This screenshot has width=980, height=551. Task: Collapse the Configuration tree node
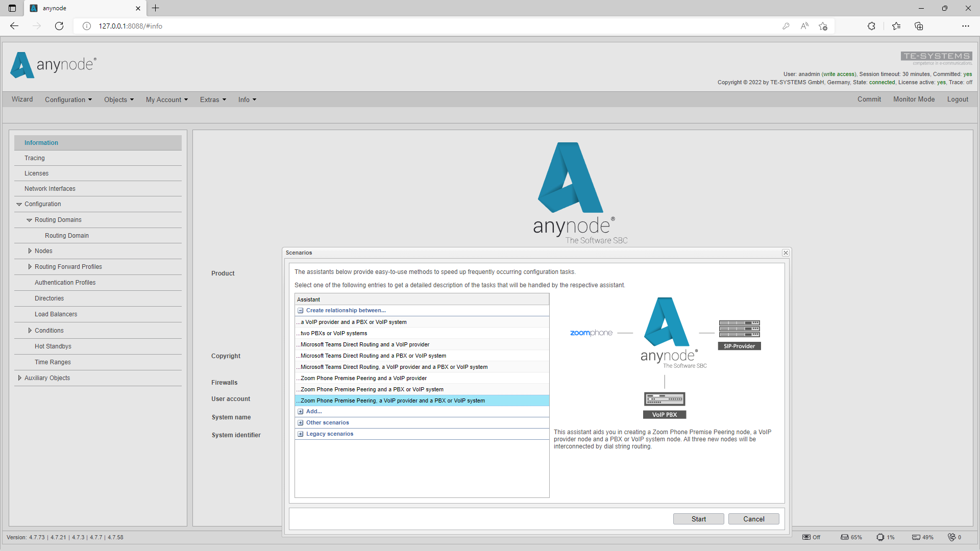pos(19,204)
